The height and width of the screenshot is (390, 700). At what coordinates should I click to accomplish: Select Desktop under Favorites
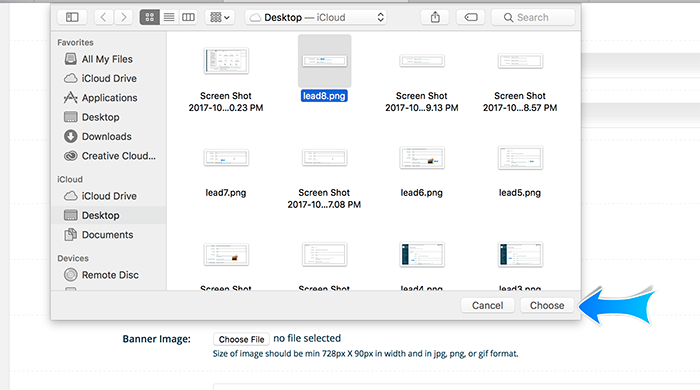coord(108,117)
